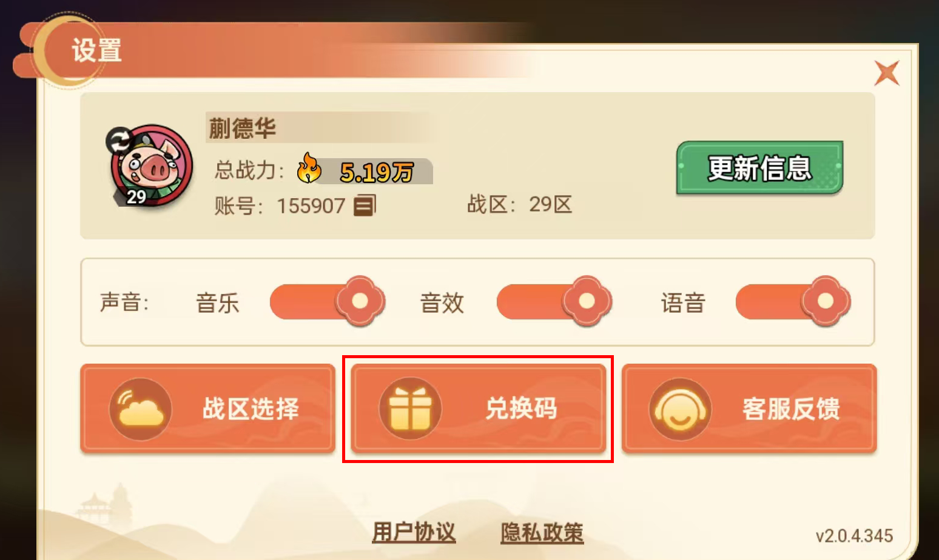
Task: Open 战区选择 server selection
Action: point(207,408)
